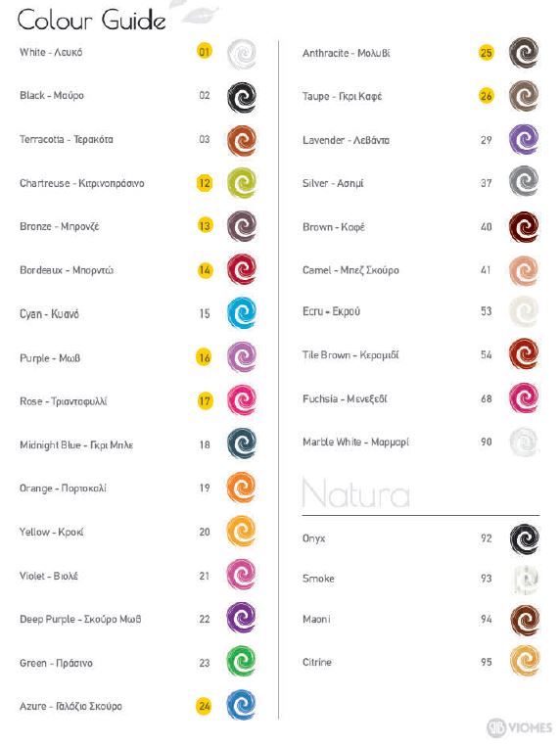This screenshot has height=746, width=560.
Task: Click the yellow 12 number badge
Action: click(x=205, y=183)
